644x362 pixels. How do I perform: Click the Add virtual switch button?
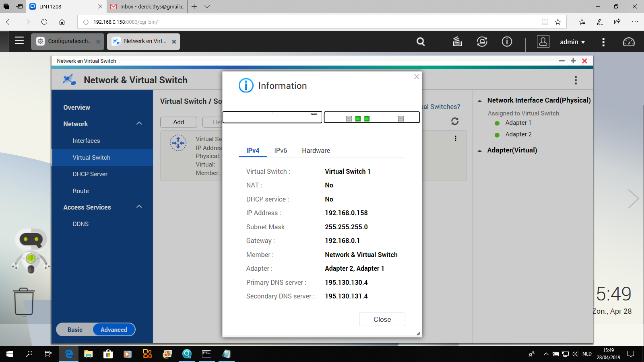click(x=179, y=122)
